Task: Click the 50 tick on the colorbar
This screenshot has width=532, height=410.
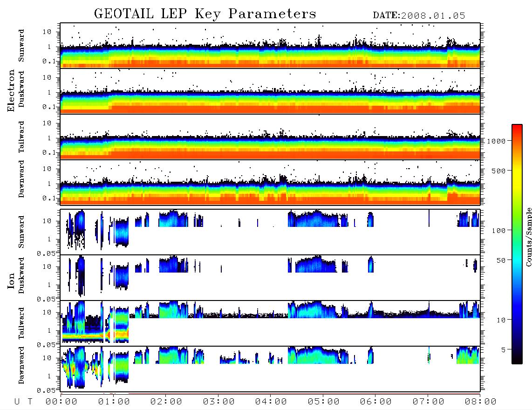Action: [x=501, y=260]
